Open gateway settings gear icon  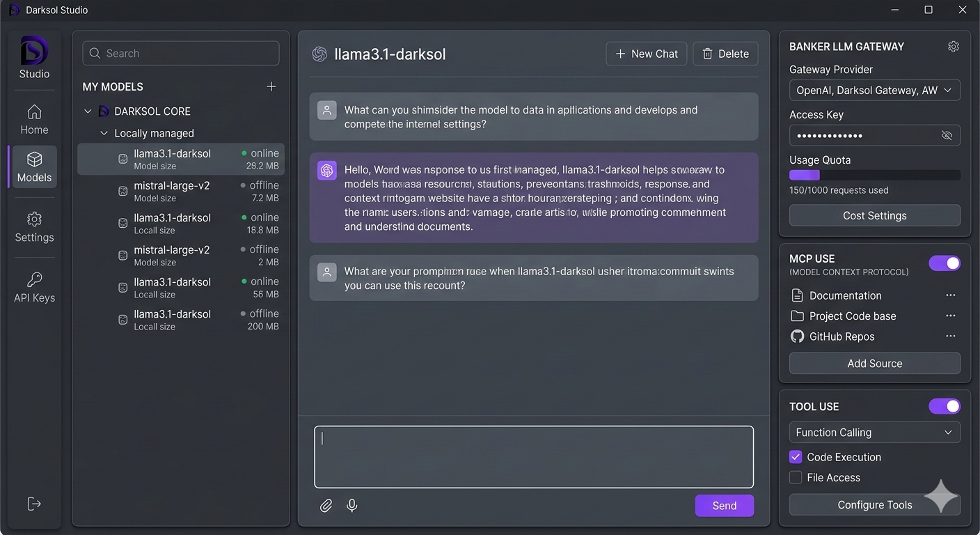pyautogui.click(x=953, y=46)
